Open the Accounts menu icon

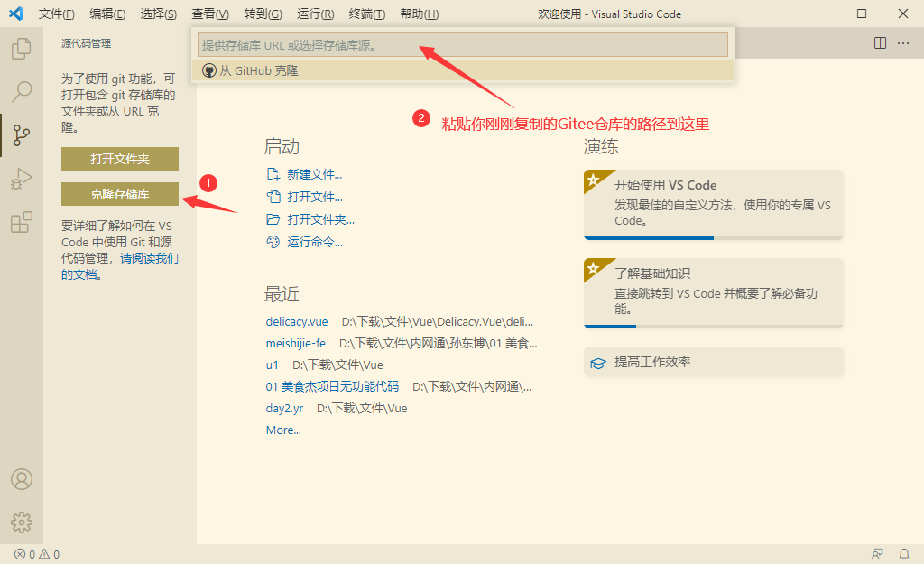pos(22,479)
